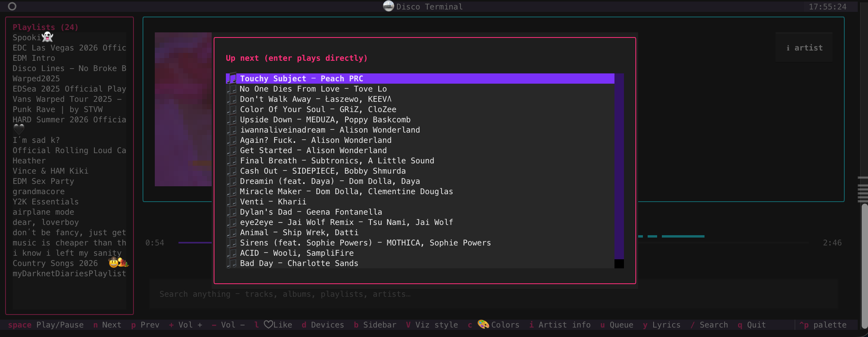Open the Queue list from footer
Screen dimensions: 868x337
[x=616, y=325]
